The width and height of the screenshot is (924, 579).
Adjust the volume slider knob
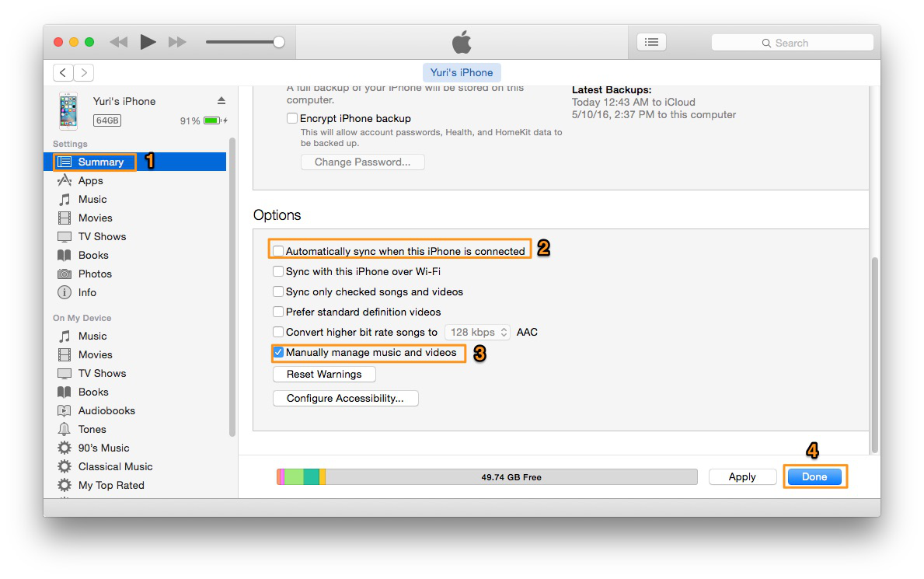coord(279,42)
